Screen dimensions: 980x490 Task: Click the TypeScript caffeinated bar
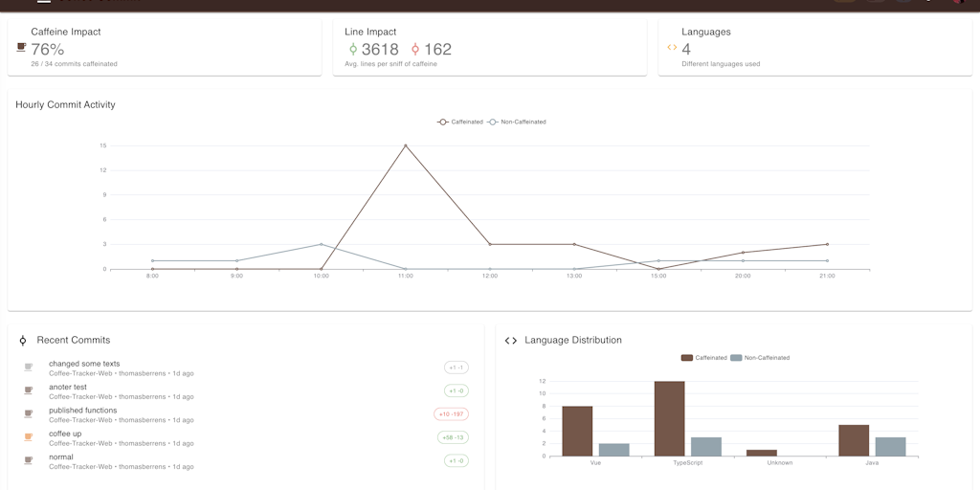[x=669, y=419]
